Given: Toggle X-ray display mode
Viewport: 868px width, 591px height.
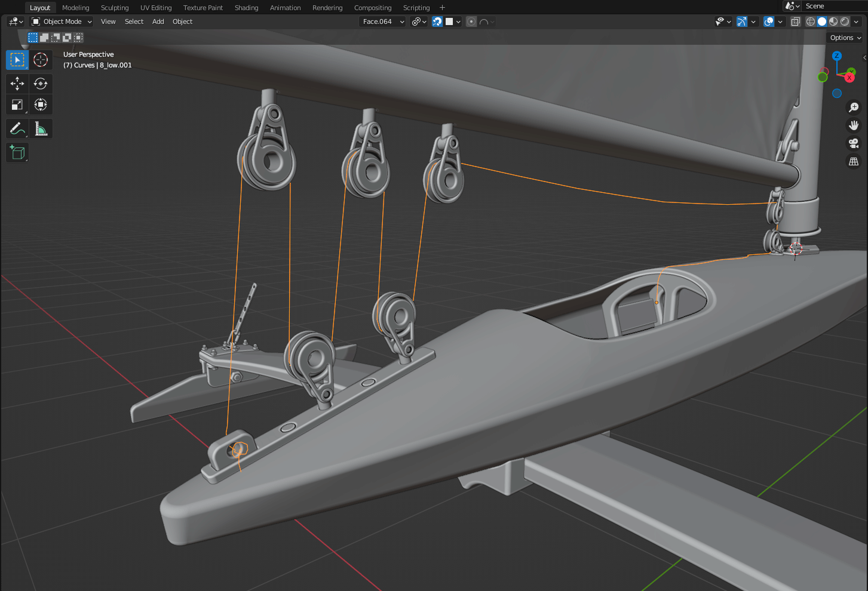Looking at the screenshot, I should pyautogui.click(x=796, y=21).
